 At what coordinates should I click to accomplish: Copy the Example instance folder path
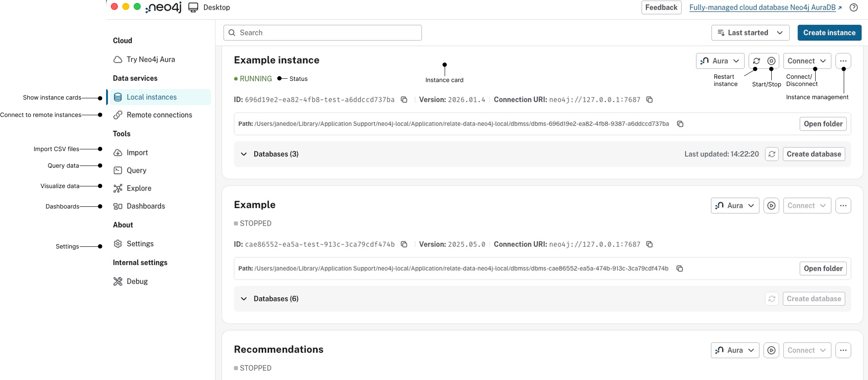pyautogui.click(x=680, y=124)
